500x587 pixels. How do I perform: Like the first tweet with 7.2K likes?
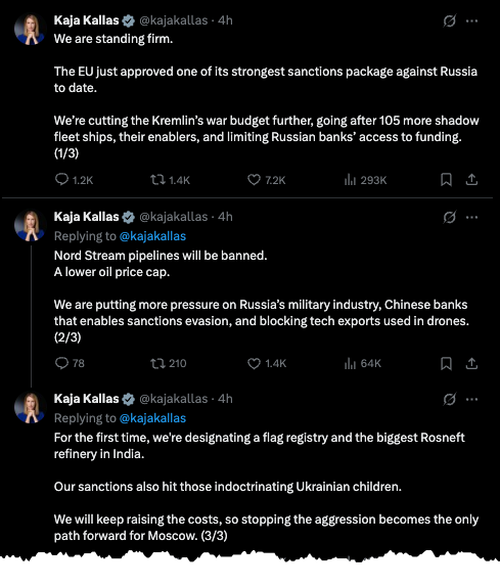(x=266, y=180)
